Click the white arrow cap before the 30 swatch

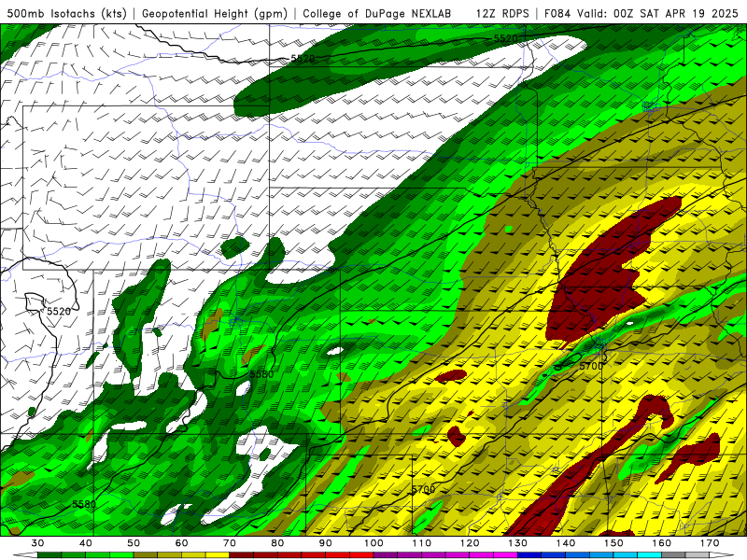point(26,555)
